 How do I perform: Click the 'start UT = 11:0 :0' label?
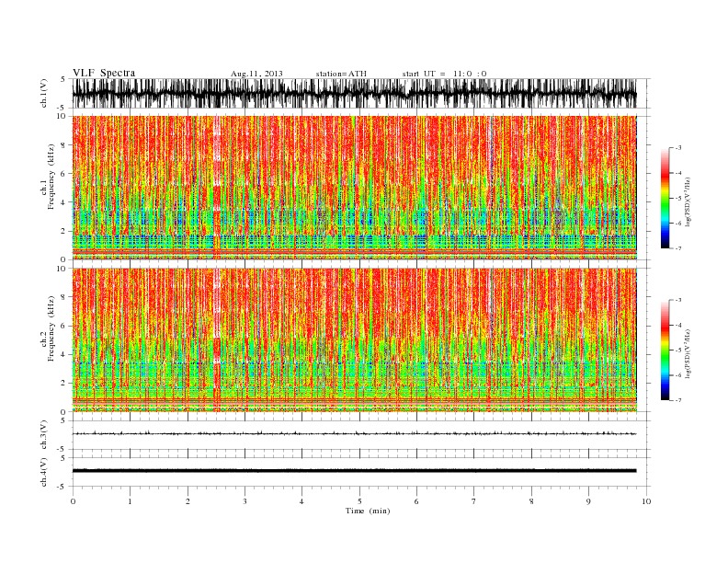444,74
